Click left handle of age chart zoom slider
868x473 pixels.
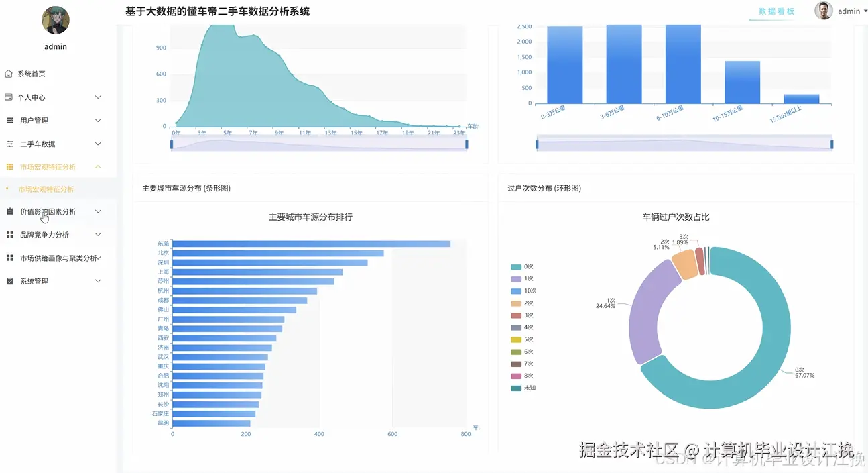click(172, 144)
